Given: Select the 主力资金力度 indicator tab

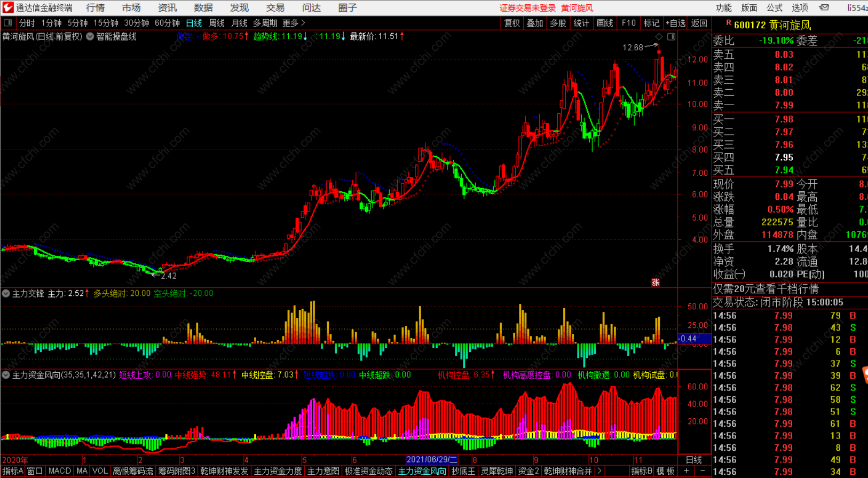Looking at the screenshot, I should pos(278,471).
